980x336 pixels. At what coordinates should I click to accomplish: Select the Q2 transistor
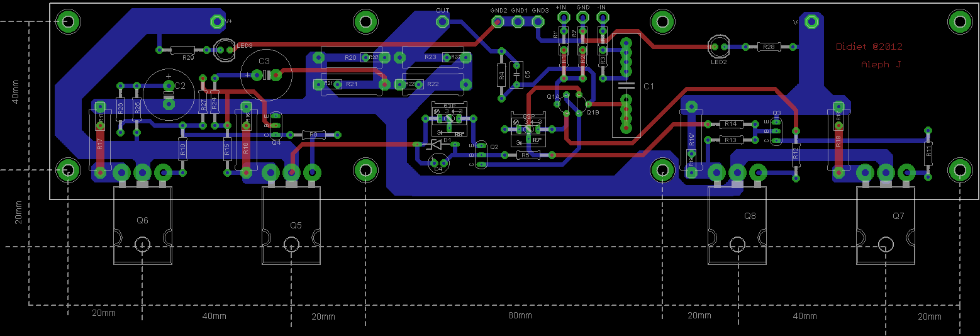coord(481,154)
